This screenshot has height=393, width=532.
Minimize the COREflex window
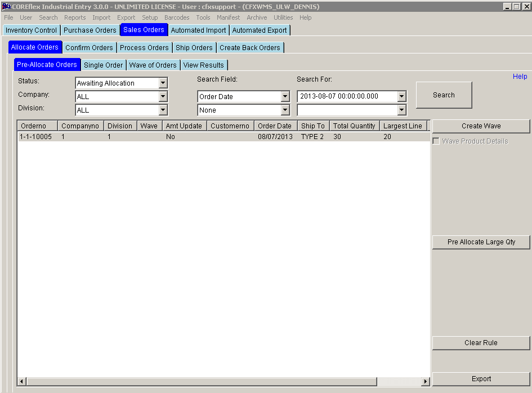pos(507,6)
